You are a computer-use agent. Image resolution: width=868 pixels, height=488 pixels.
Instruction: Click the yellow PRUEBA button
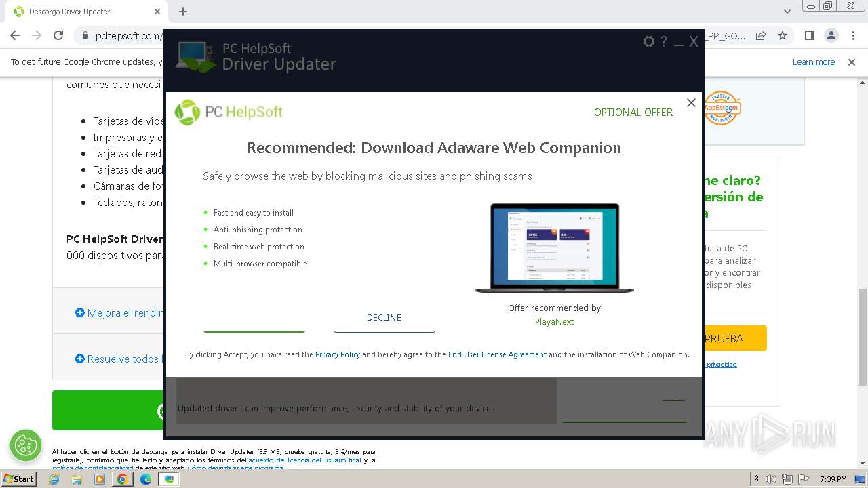click(x=735, y=338)
